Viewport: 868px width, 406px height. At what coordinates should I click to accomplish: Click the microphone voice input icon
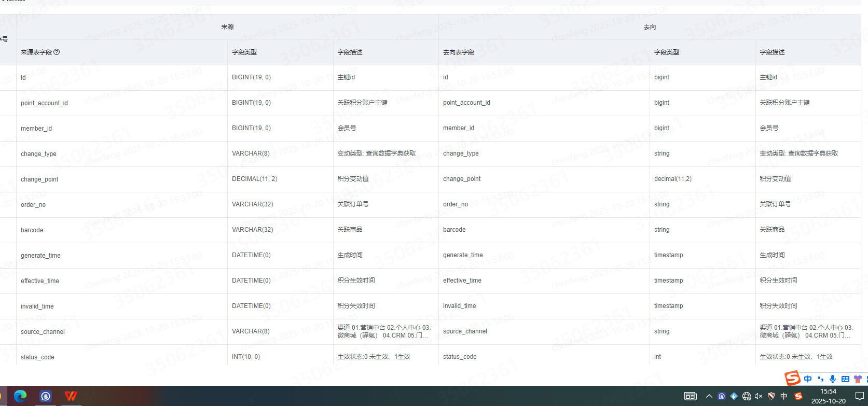pos(833,379)
